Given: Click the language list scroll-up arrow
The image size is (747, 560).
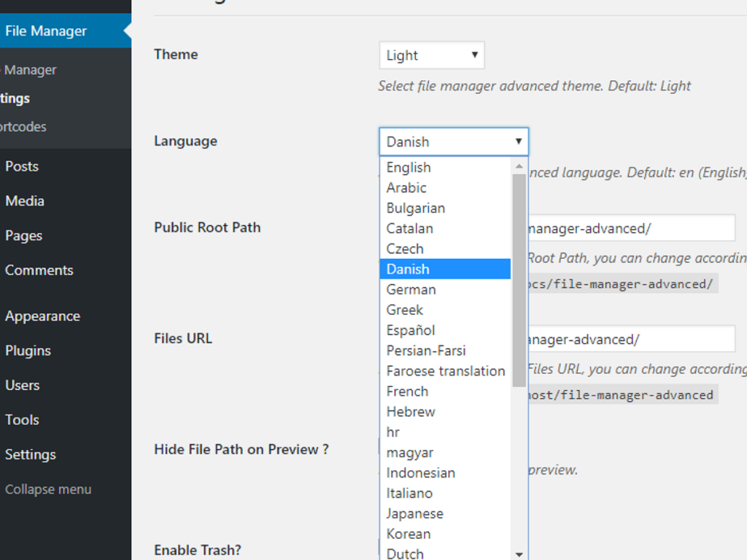Looking at the screenshot, I should click(519, 166).
